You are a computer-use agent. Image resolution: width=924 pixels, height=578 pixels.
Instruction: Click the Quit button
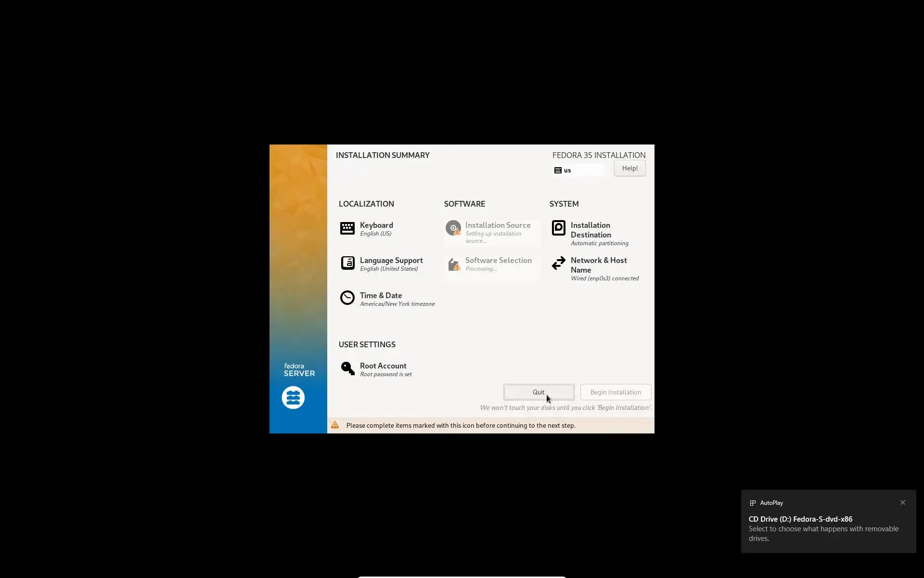(x=539, y=392)
